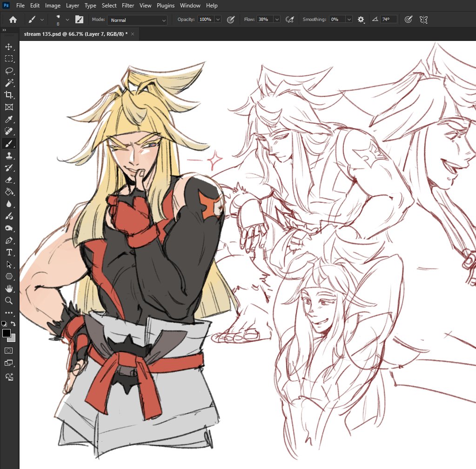Expand the collapsed toolbar double arrows
Viewport: 476px width, 469px height.
(4, 30)
